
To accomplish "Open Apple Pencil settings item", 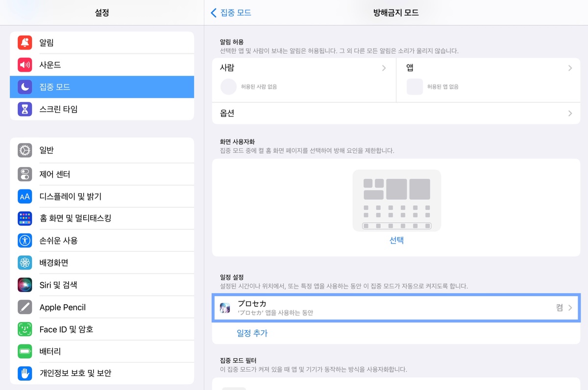I will (x=102, y=307).
